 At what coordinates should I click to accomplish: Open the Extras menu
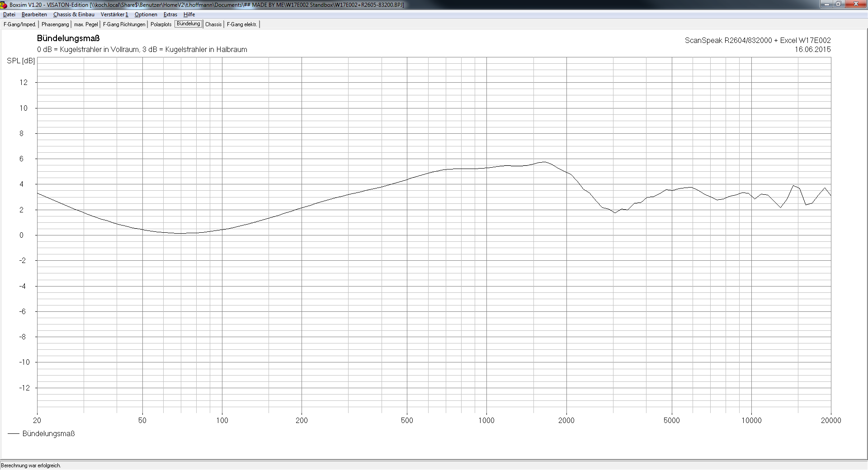click(x=170, y=14)
